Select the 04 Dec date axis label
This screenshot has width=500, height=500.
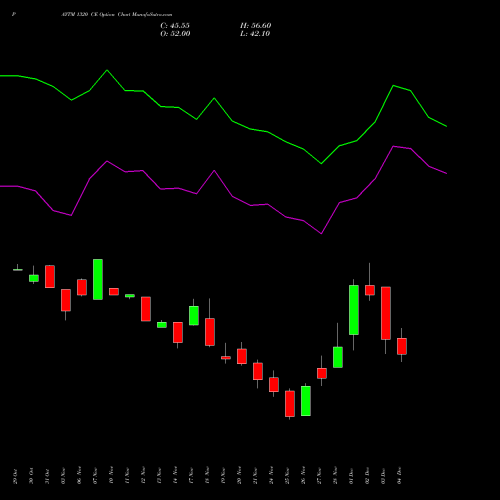tap(399, 476)
